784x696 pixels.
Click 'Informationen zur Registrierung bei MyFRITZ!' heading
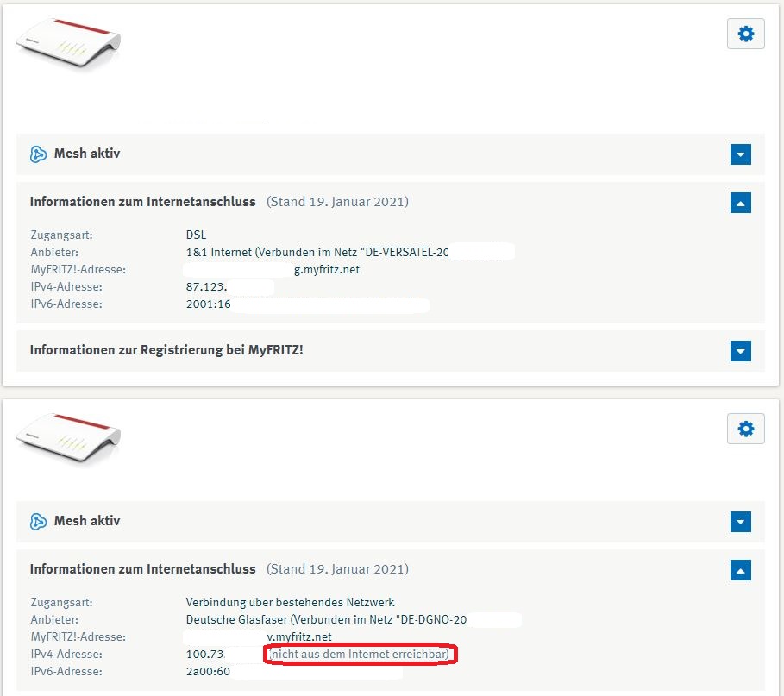click(166, 350)
